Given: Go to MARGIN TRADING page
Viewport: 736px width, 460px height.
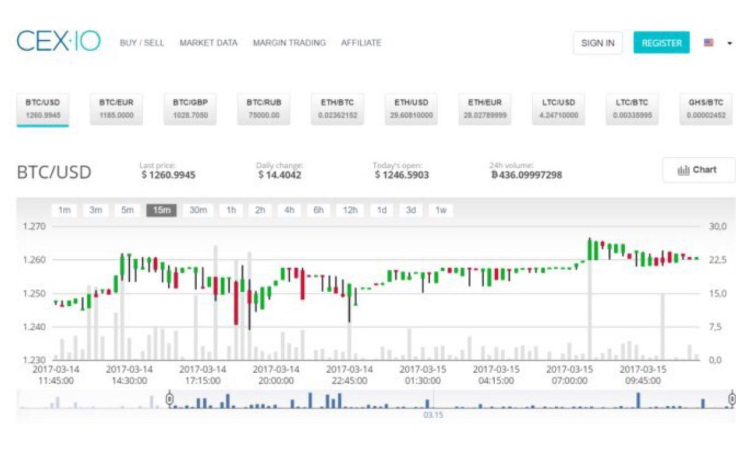Looking at the screenshot, I should coord(289,43).
